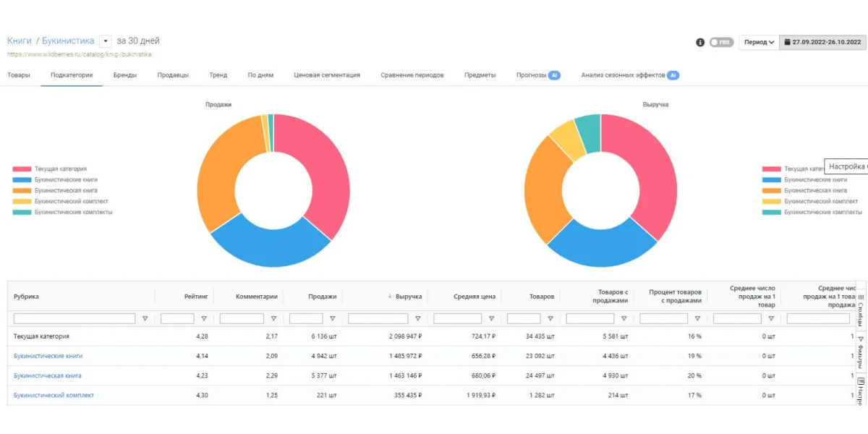Click the Рубрика filter input field
The width and height of the screenshot is (868, 434).
pos(75,318)
